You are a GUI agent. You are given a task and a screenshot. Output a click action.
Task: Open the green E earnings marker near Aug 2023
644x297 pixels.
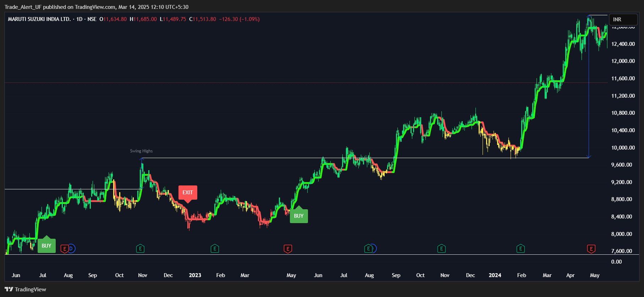pos(368,249)
